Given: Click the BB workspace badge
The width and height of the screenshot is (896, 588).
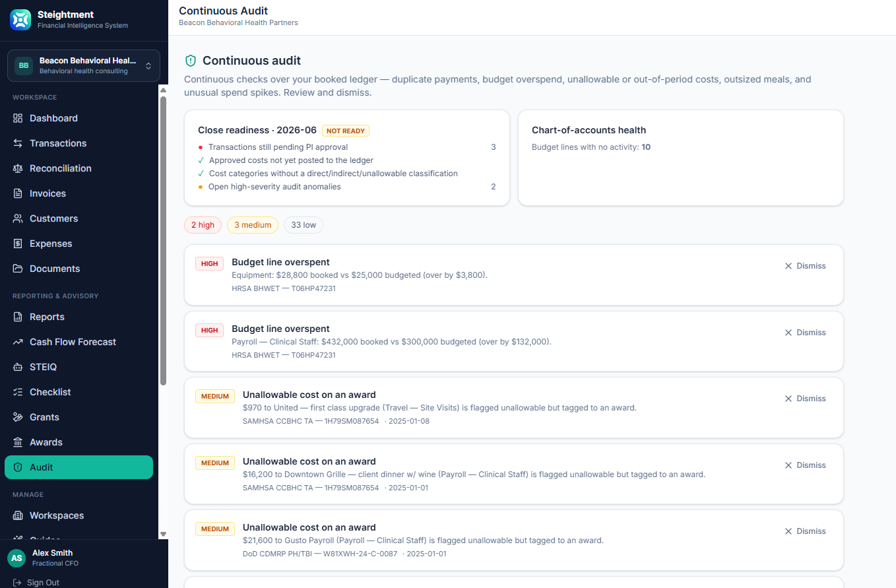Looking at the screenshot, I should pos(24,65).
